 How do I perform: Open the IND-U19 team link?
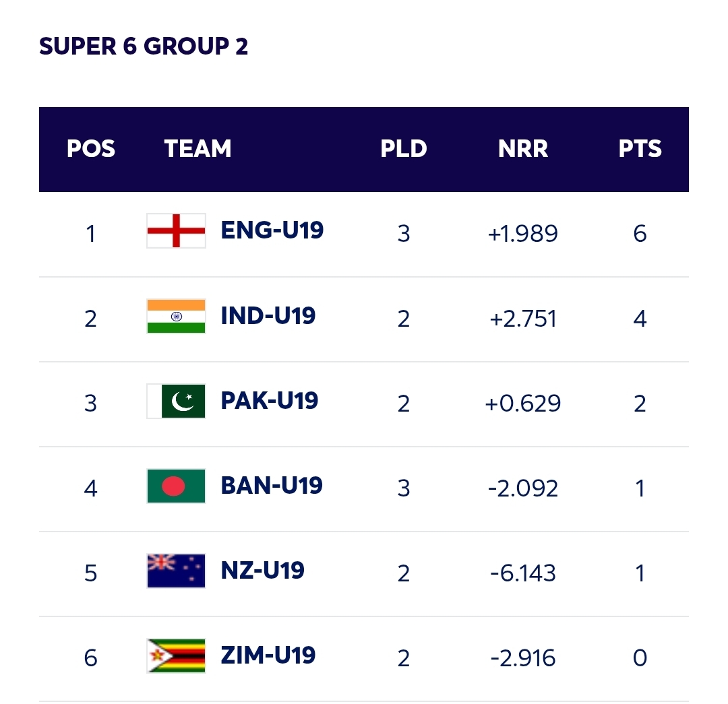click(268, 315)
